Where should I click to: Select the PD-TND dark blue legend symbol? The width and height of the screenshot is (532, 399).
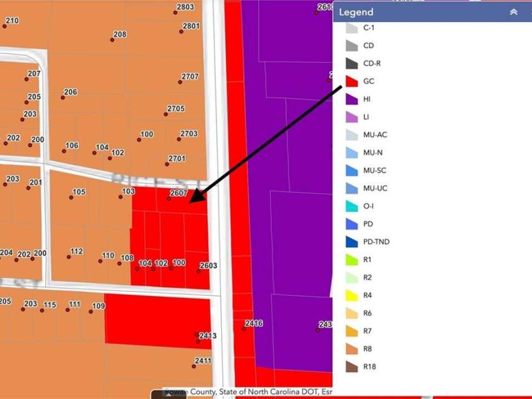[352, 242]
